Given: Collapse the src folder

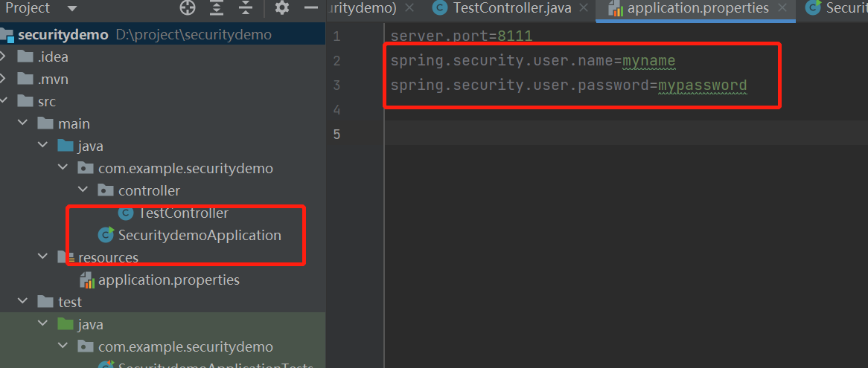Looking at the screenshot, I should tap(5, 101).
